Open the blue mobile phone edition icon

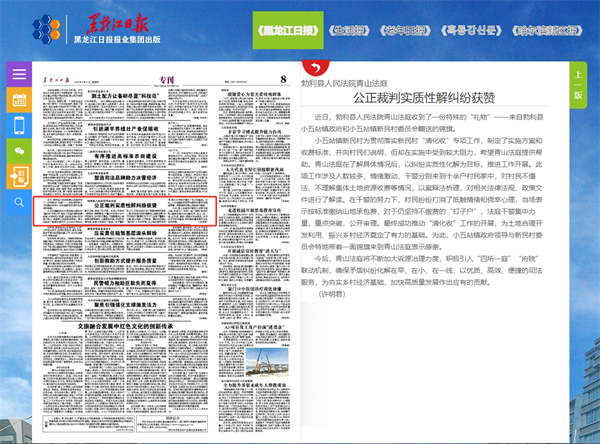pos(19,125)
